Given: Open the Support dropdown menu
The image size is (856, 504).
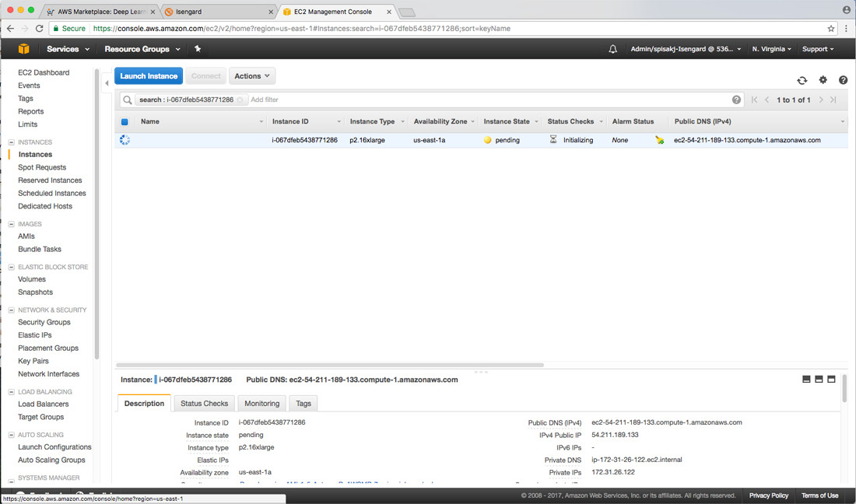Looking at the screenshot, I should coord(818,49).
